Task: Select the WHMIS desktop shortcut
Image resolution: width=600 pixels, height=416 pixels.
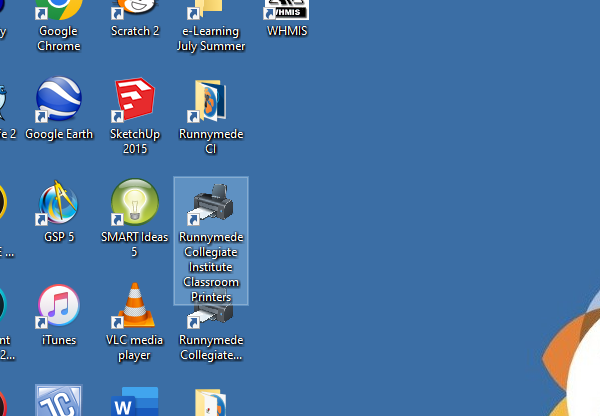Action: coord(287,10)
